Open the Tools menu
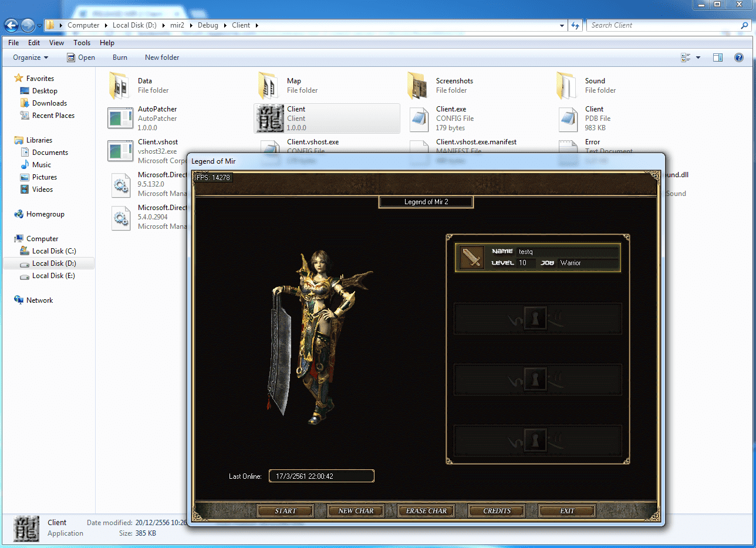This screenshot has height=548, width=756. [82, 43]
